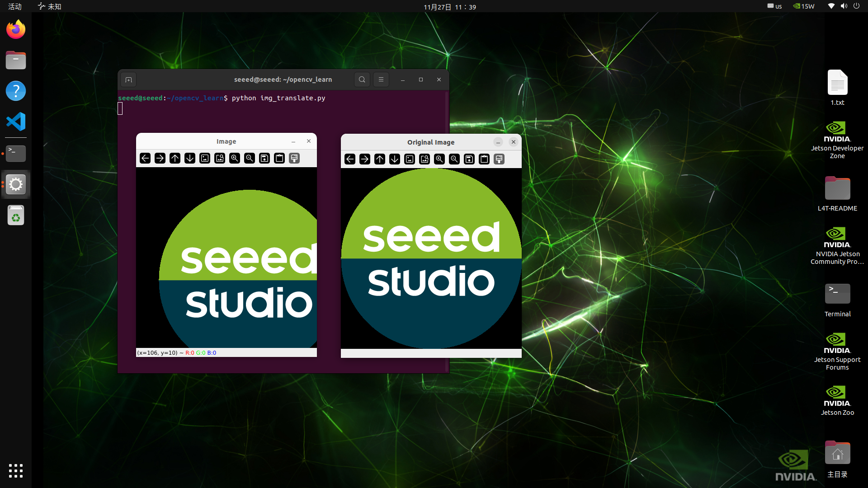The width and height of the screenshot is (868, 488).
Task: Click the translated seeed studio image
Action: pyautogui.click(x=226, y=258)
